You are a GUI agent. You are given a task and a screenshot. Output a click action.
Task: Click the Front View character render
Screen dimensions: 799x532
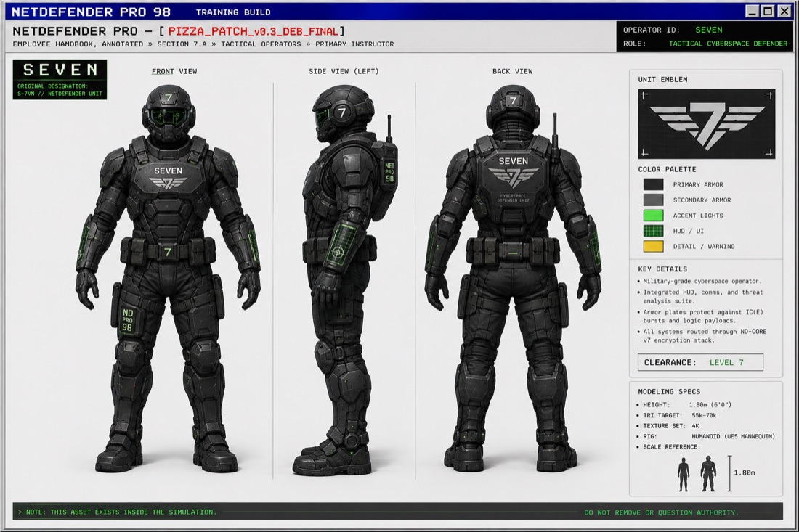(169, 279)
